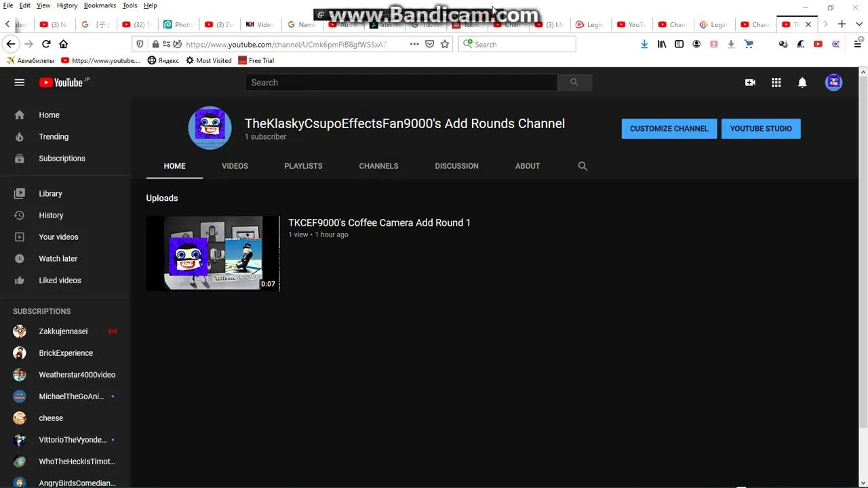Click the YouTube search magnifier button
The height and width of the screenshot is (488, 868).
point(574,83)
